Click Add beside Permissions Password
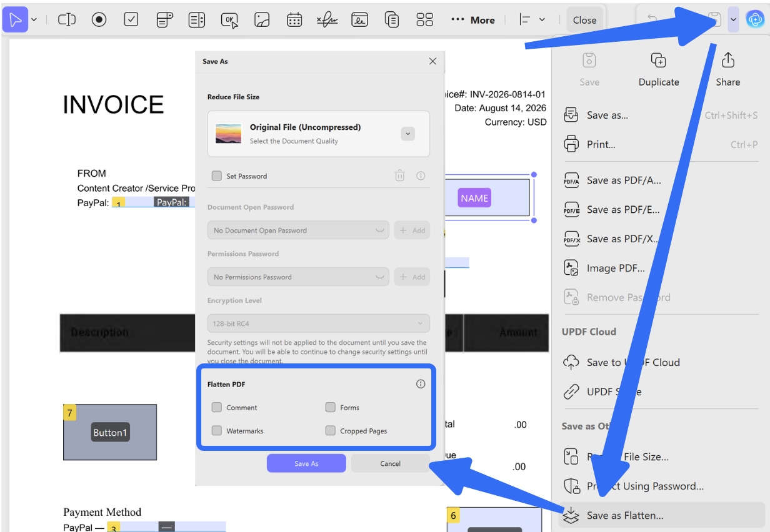This screenshot has width=770, height=532. (x=412, y=277)
